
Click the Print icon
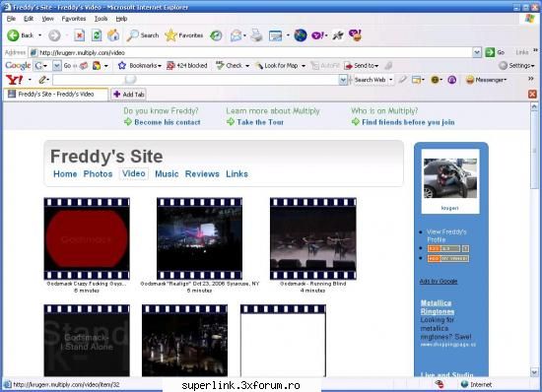pyautogui.click(x=256, y=35)
